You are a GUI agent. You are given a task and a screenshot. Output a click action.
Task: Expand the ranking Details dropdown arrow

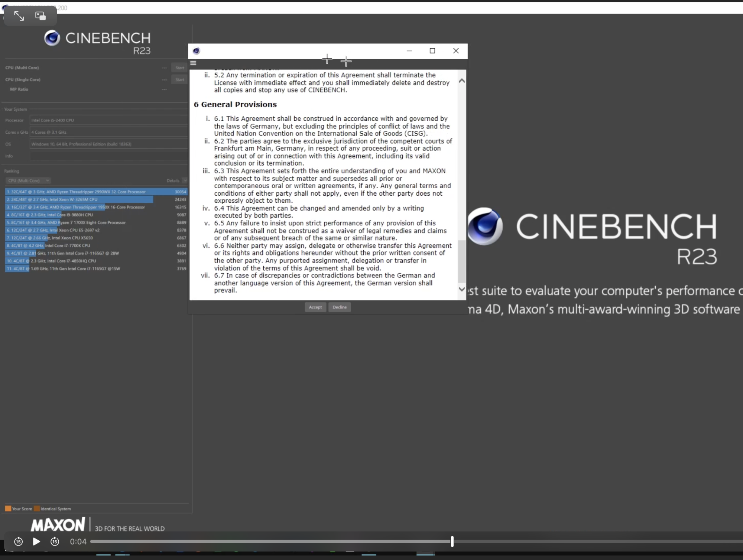[185, 180]
